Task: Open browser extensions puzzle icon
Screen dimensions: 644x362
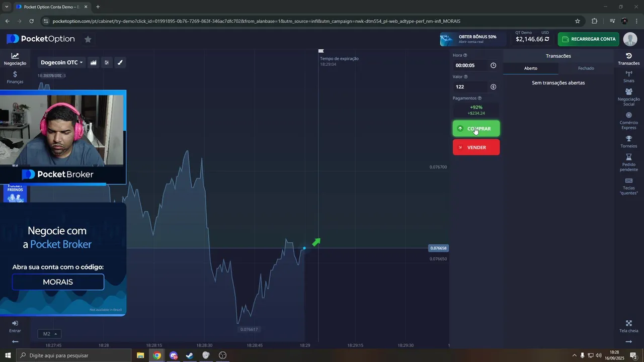Action: (x=594, y=21)
